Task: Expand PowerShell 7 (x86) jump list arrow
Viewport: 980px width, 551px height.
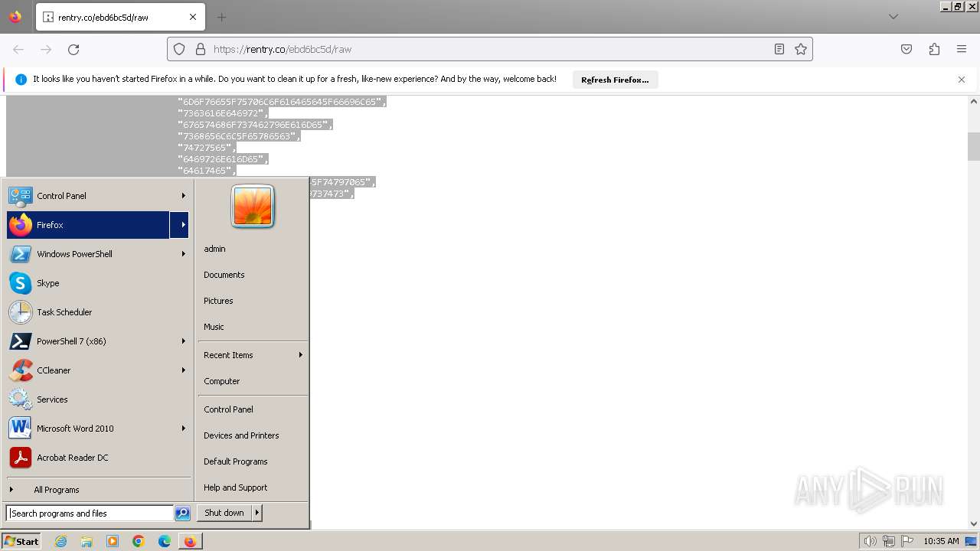Action: 183,341
